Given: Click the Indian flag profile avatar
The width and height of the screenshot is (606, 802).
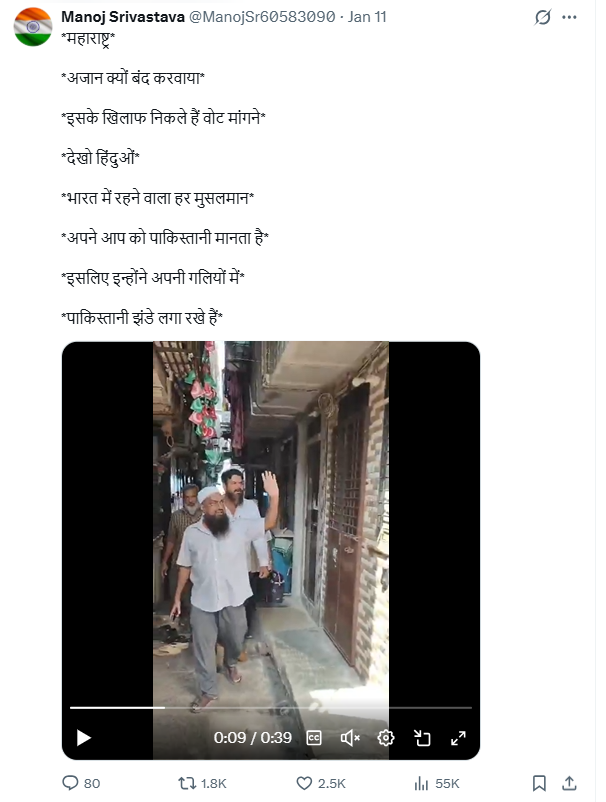Looking at the screenshot, I should tap(33, 27).
